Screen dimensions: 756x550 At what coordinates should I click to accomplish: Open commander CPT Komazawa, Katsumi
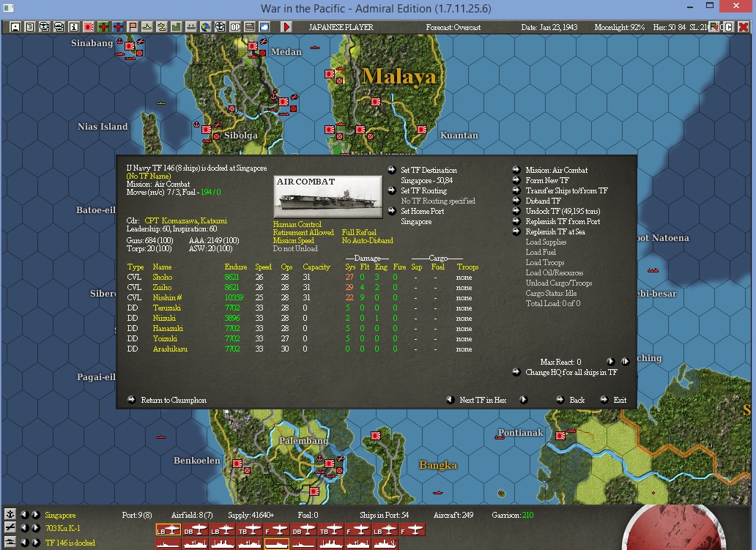pyautogui.click(x=185, y=220)
